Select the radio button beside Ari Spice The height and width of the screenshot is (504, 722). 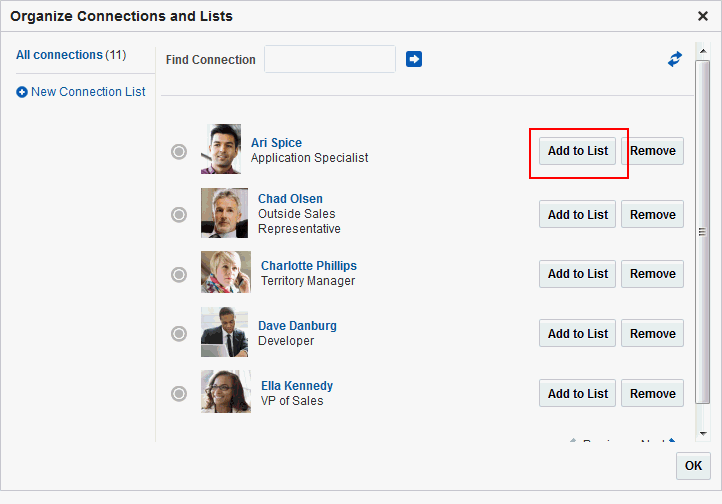[179, 152]
